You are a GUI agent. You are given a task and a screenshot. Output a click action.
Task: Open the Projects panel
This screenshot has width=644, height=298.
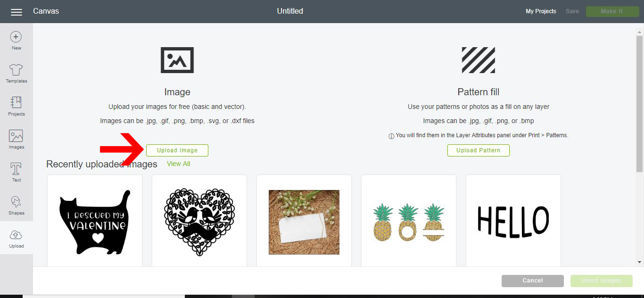(x=16, y=107)
